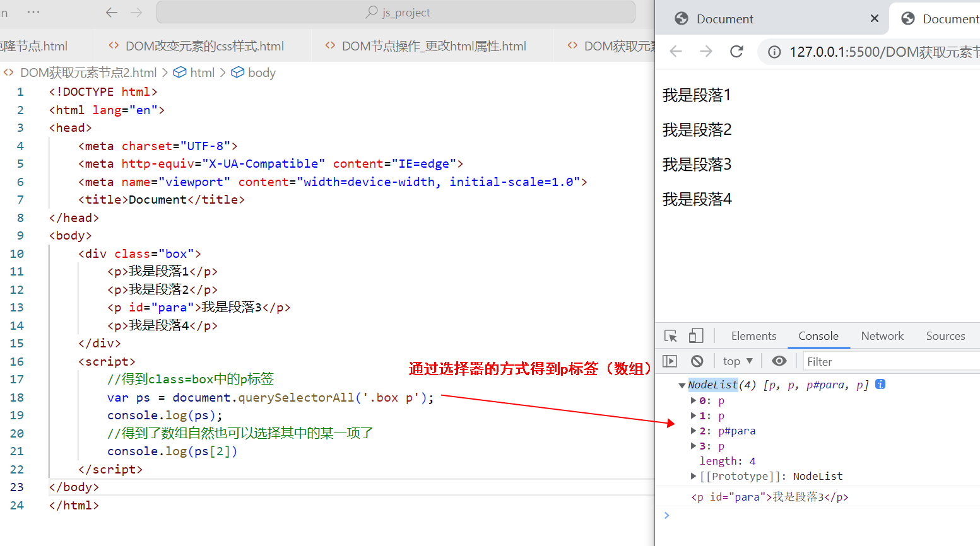Viewport: 980px width, 546px height.
Task: Expand the 3: p entry
Action: pos(694,446)
